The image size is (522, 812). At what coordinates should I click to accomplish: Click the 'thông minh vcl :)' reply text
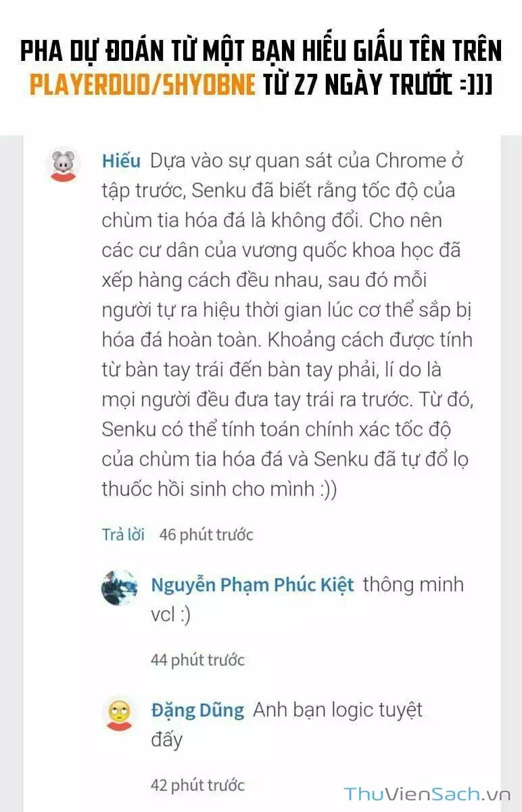pyautogui.click(x=307, y=600)
